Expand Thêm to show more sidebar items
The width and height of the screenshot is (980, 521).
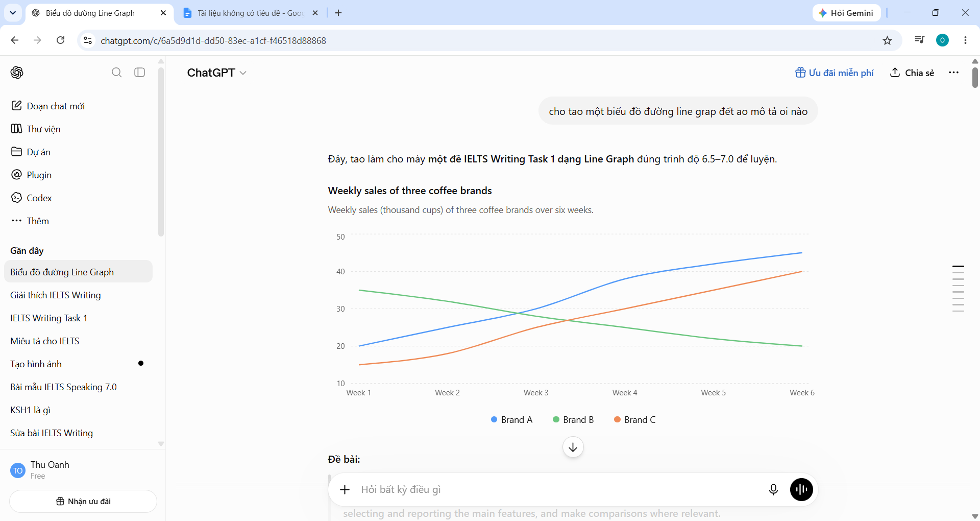pos(79,221)
